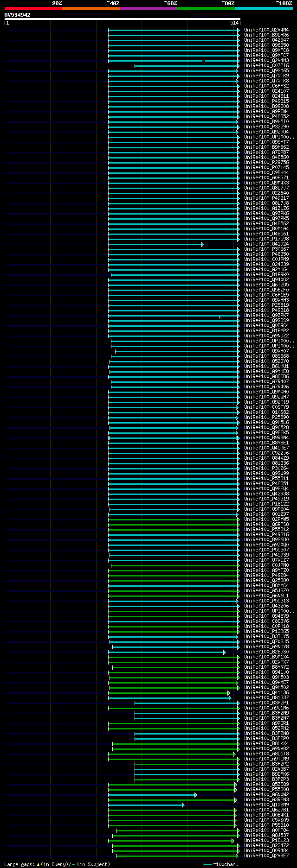The width and height of the screenshot is (297, 868).
Task: Open hit UniRef100_Q42547
Action: point(266,40)
